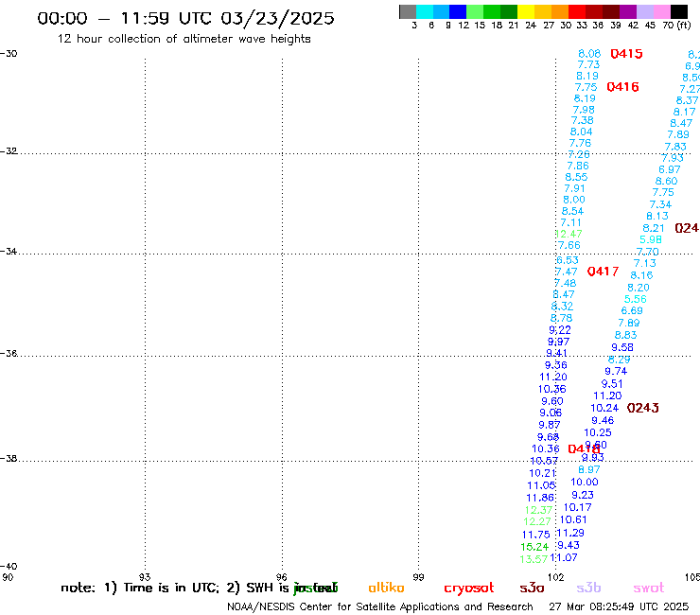Select the s3b satellite legend label
Viewport: 700px width, 615px height.
[x=588, y=589]
